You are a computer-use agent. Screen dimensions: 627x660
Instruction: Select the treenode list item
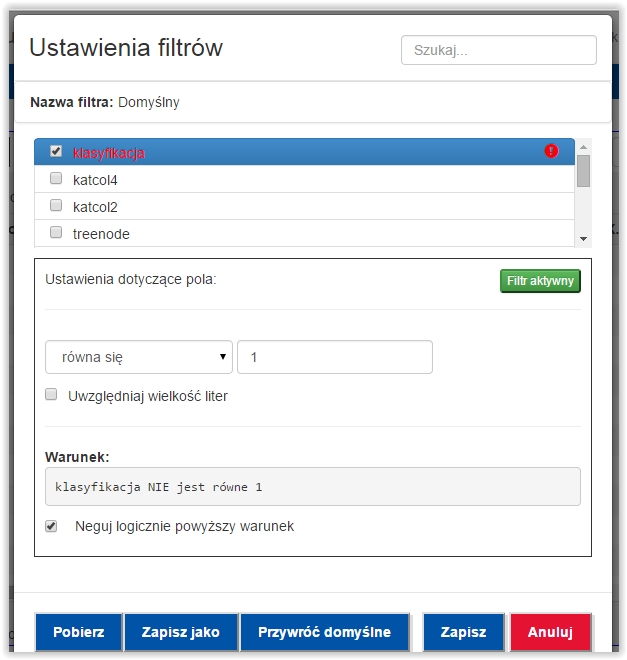coord(304,233)
